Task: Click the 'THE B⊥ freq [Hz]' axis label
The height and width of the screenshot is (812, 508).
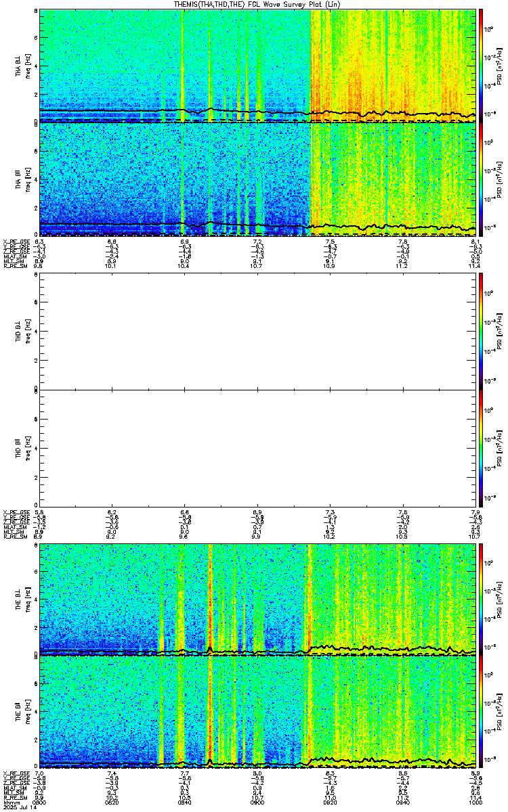Action: [x=22, y=598]
